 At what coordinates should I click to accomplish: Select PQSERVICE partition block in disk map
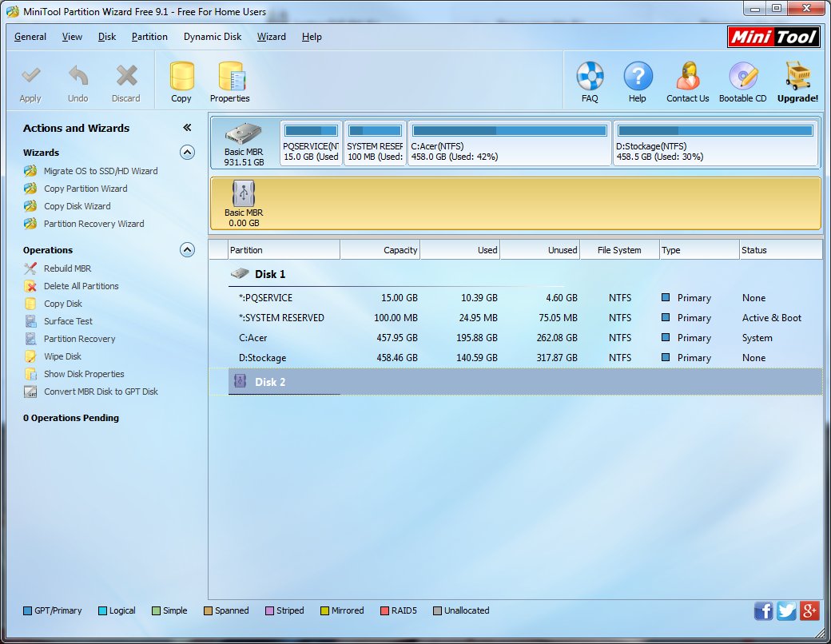click(x=311, y=144)
